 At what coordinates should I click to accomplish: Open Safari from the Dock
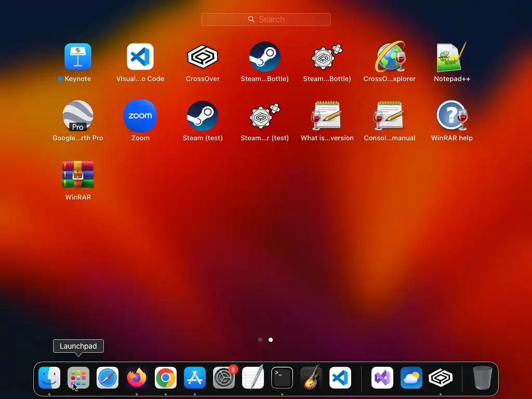click(108, 378)
